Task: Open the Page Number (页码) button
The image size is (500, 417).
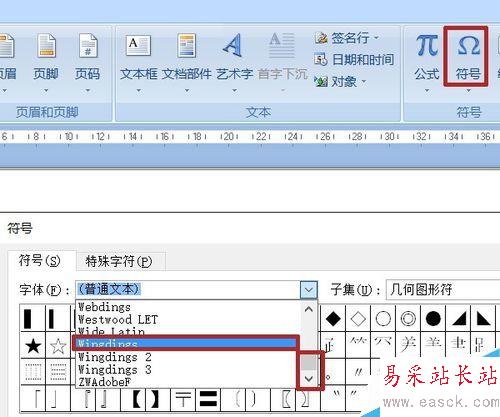Action: point(88,62)
